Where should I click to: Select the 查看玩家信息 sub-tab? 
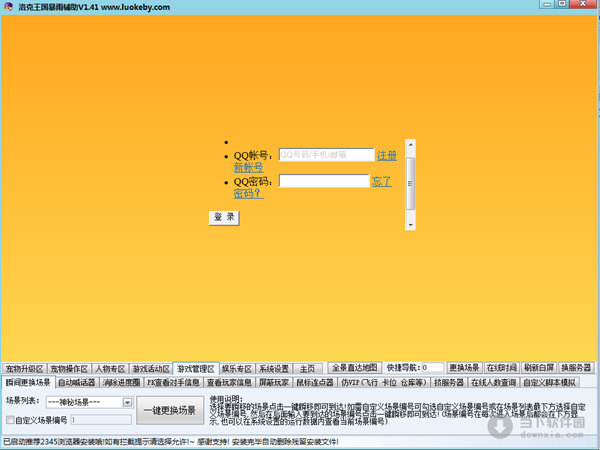click(229, 382)
